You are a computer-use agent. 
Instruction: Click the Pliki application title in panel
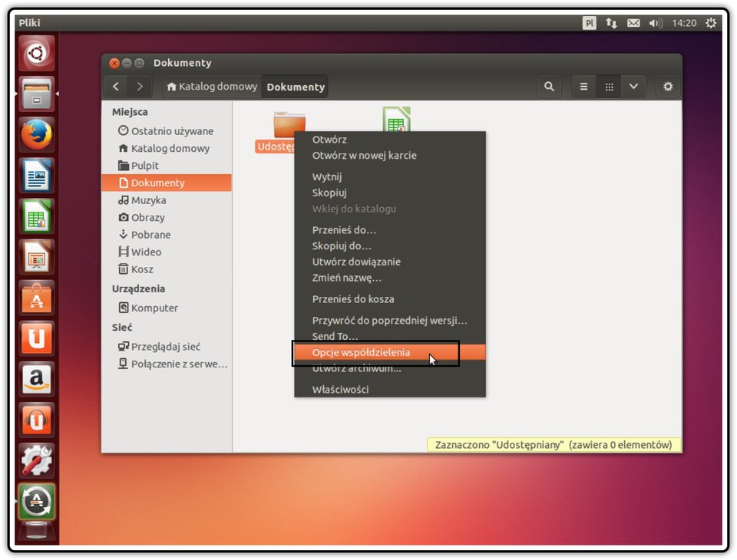pyautogui.click(x=30, y=22)
